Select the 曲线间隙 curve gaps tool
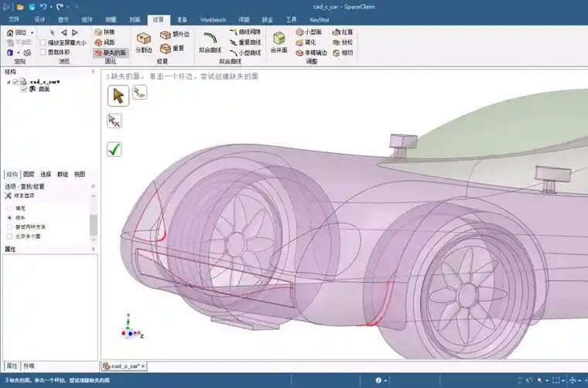 click(x=245, y=32)
